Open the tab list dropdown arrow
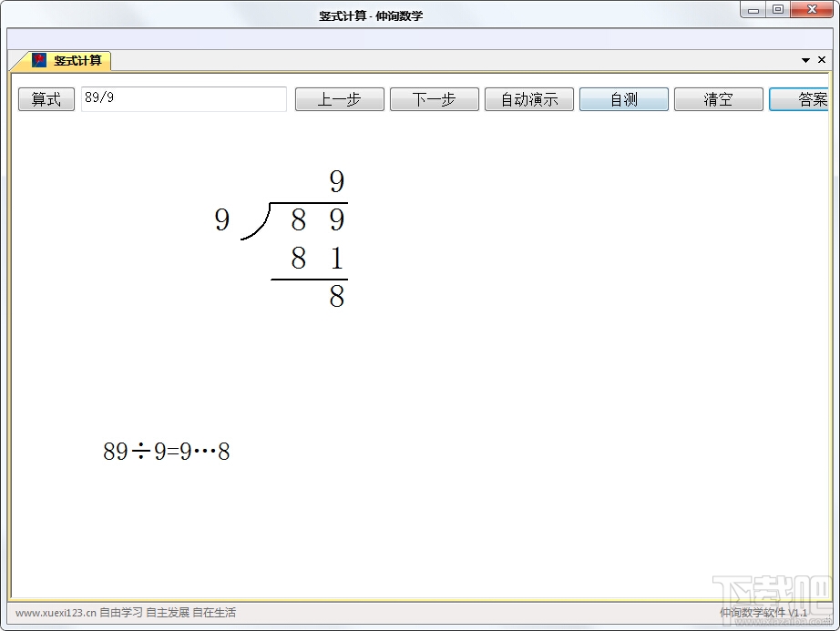Image resolution: width=840 pixels, height=631 pixels. point(805,60)
